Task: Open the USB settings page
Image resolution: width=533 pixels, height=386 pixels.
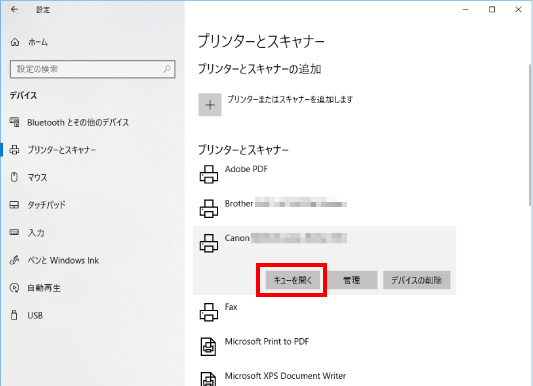Action: pyautogui.click(x=35, y=315)
